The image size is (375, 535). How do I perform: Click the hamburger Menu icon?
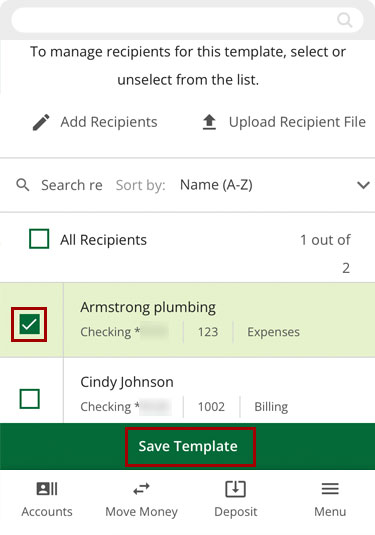coord(330,489)
